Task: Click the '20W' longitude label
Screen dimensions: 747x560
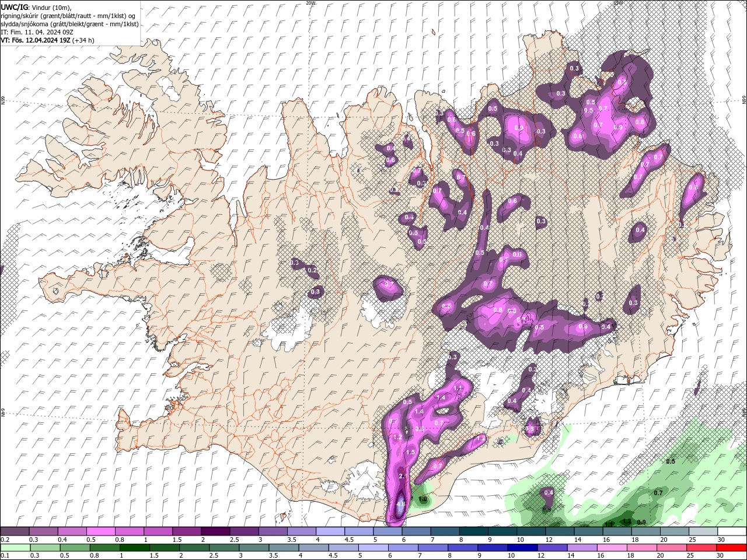Action: coord(310,3)
